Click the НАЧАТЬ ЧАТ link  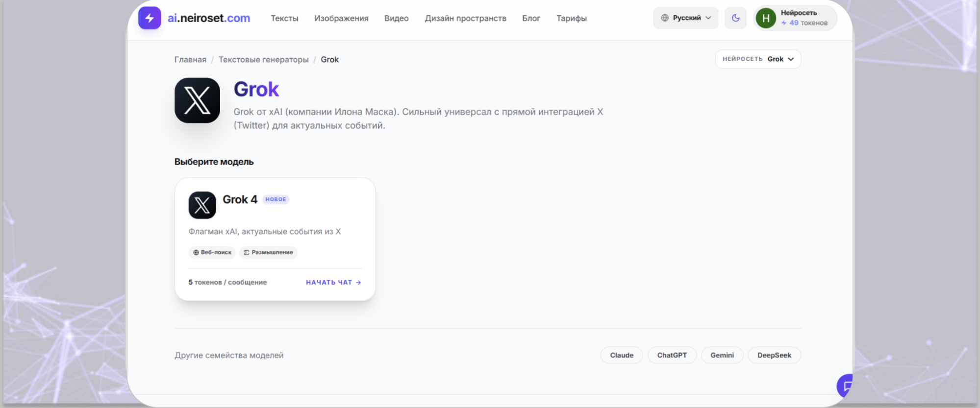click(333, 283)
